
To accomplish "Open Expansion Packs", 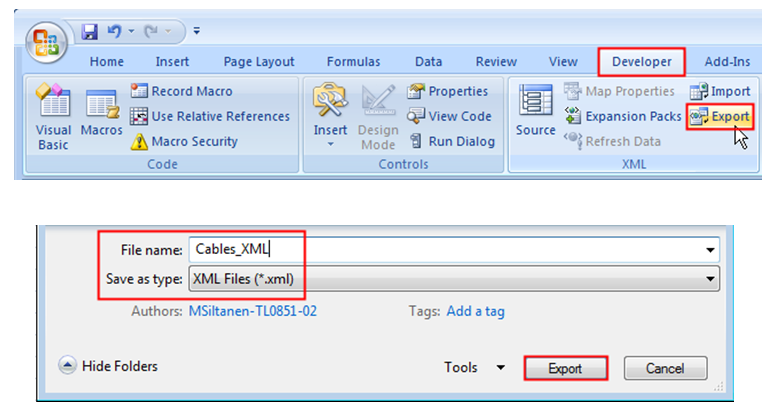I will click(x=623, y=116).
